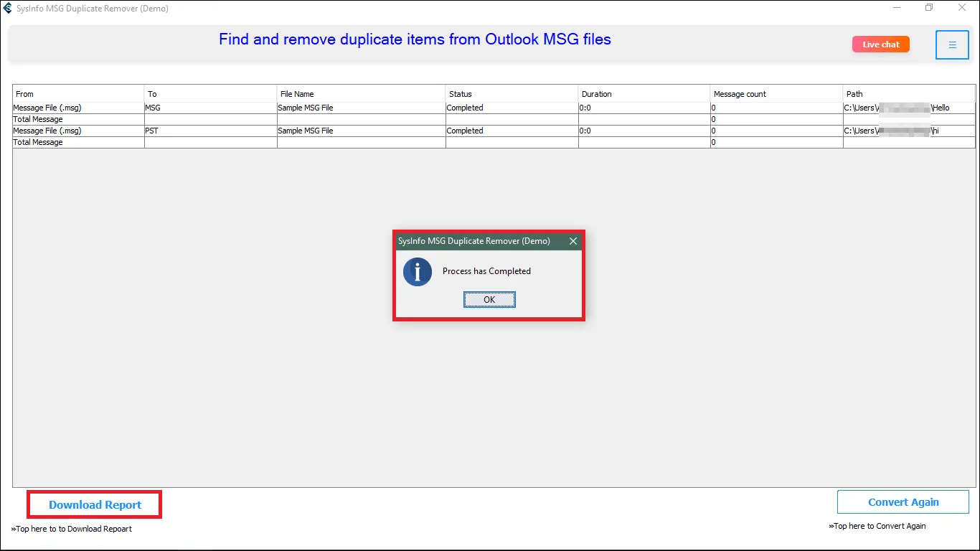Image resolution: width=980 pixels, height=551 pixels.
Task: Click the Download Report button
Action: point(95,504)
